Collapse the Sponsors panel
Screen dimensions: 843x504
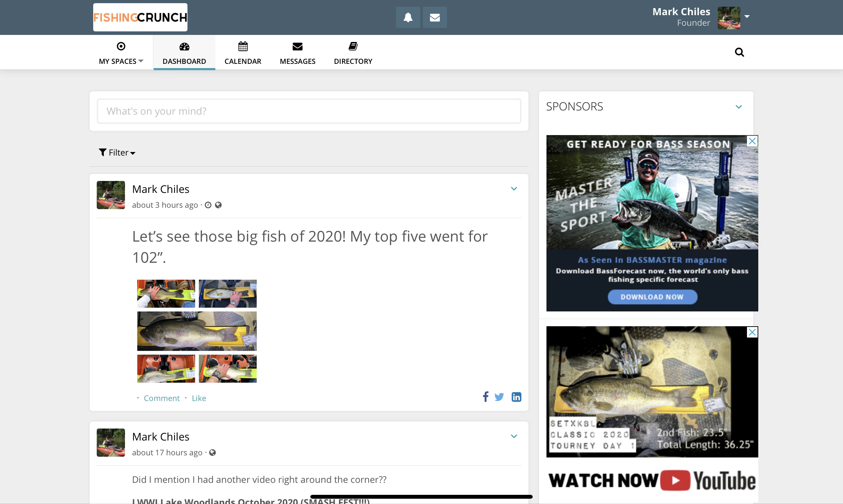[739, 107]
